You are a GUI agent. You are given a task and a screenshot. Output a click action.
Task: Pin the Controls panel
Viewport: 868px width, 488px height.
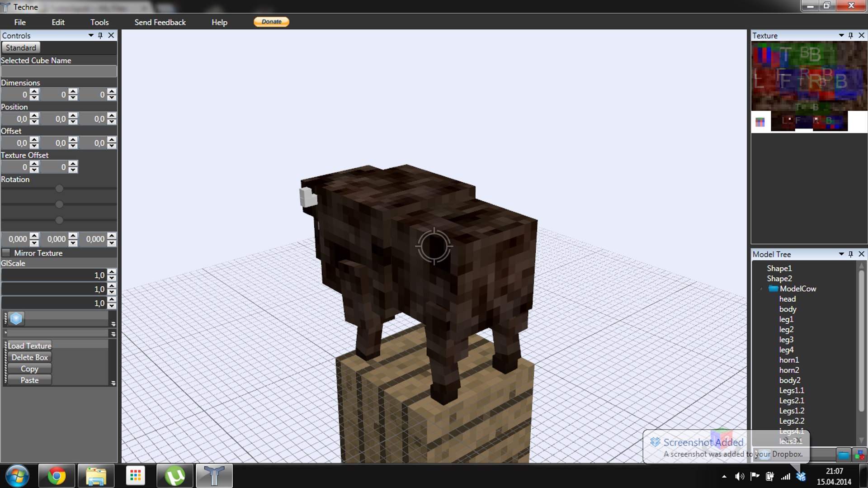[100, 35]
